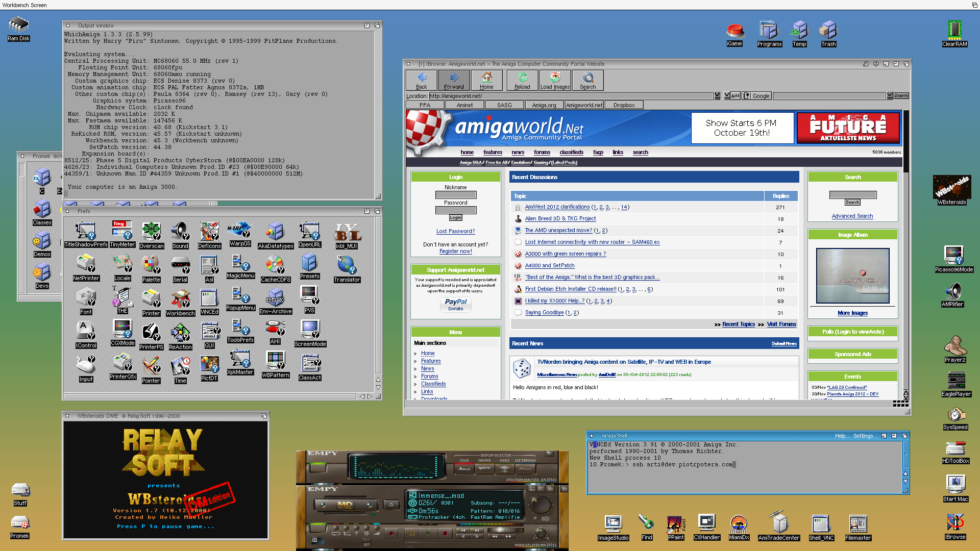
Task: Open the PPA bookmark tab
Action: 425,105
